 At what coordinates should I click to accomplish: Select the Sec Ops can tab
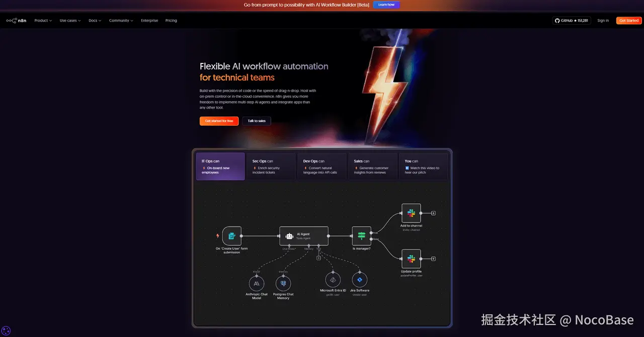pyautogui.click(x=271, y=166)
